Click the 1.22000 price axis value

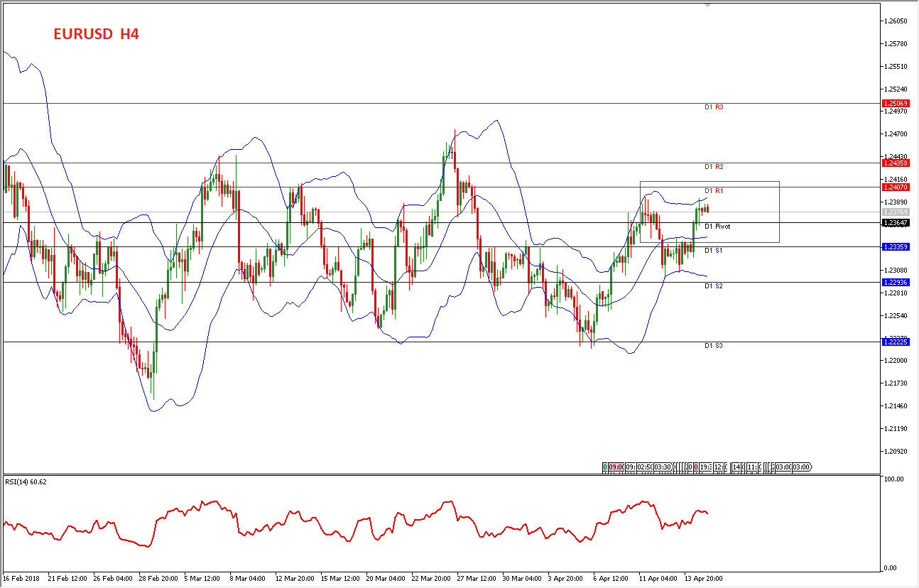pyautogui.click(x=896, y=361)
